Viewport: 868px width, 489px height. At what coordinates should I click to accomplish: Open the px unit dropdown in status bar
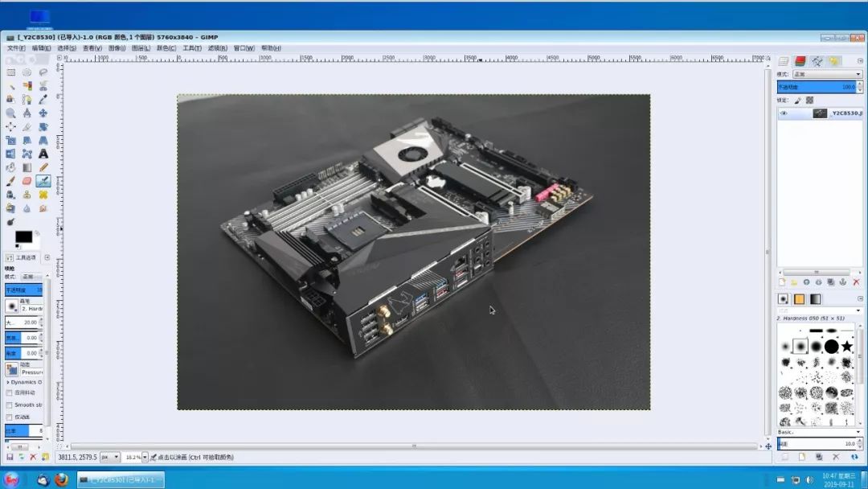tap(110, 457)
